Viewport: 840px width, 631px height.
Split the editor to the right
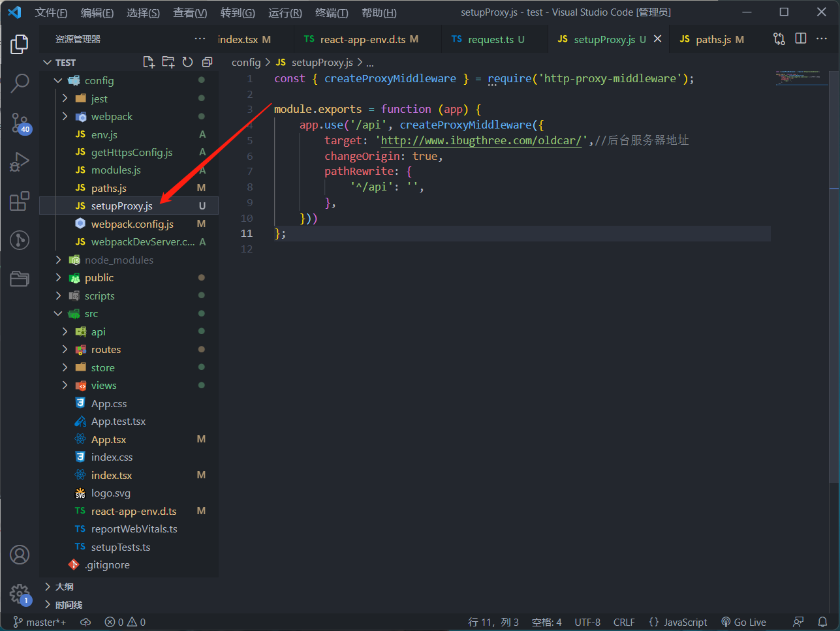point(801,39)
